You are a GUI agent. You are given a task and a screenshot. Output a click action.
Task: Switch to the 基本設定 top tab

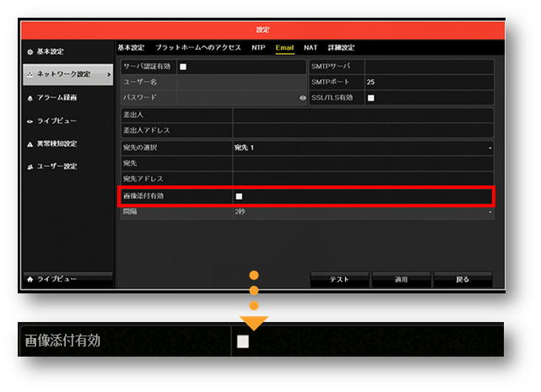click(x=131, y=47)
